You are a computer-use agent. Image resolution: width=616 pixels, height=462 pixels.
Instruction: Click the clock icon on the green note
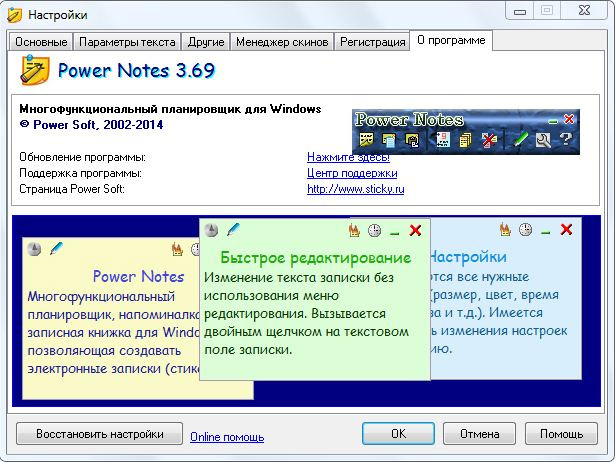[375, 230]
